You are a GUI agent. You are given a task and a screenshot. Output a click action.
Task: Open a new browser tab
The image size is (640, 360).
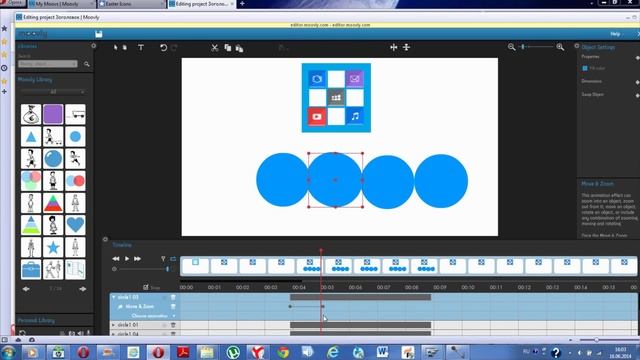pos(242,4)
